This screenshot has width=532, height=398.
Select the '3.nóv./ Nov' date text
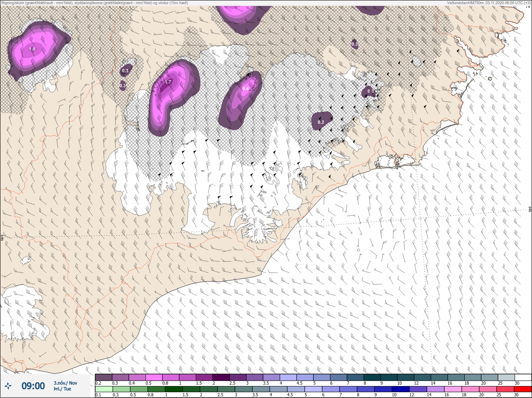65,383
